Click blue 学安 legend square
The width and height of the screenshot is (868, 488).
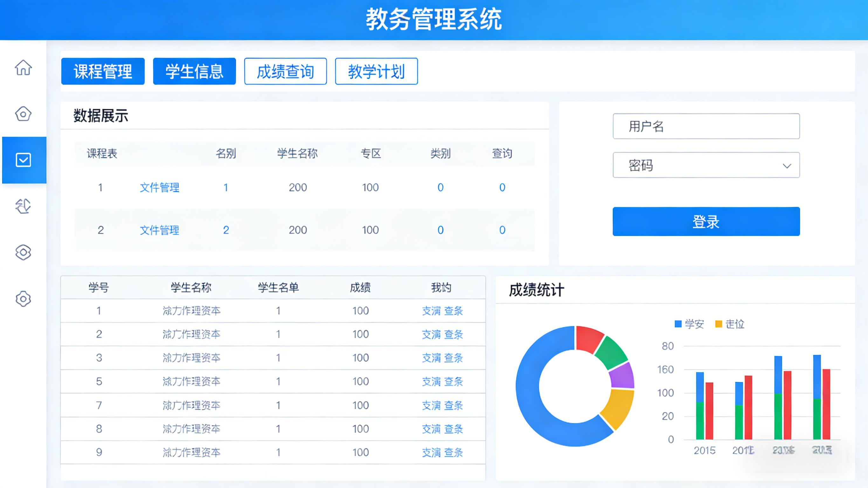coord(678,324)
